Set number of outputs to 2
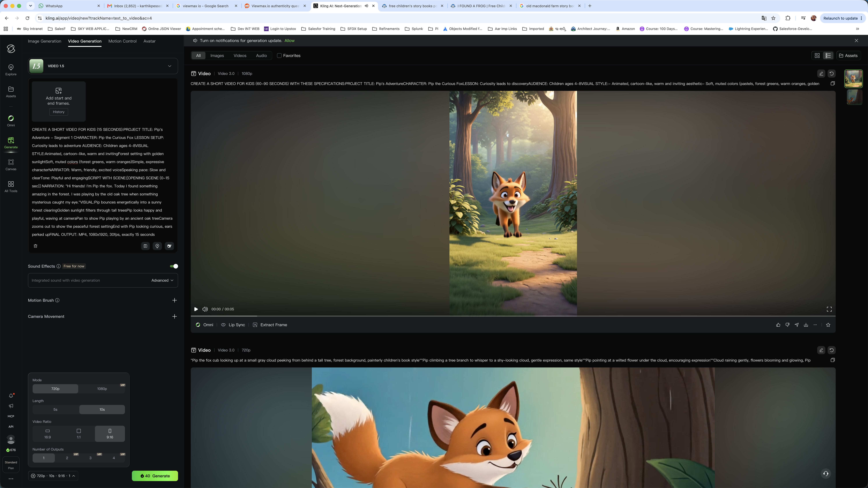 [67, 458]
